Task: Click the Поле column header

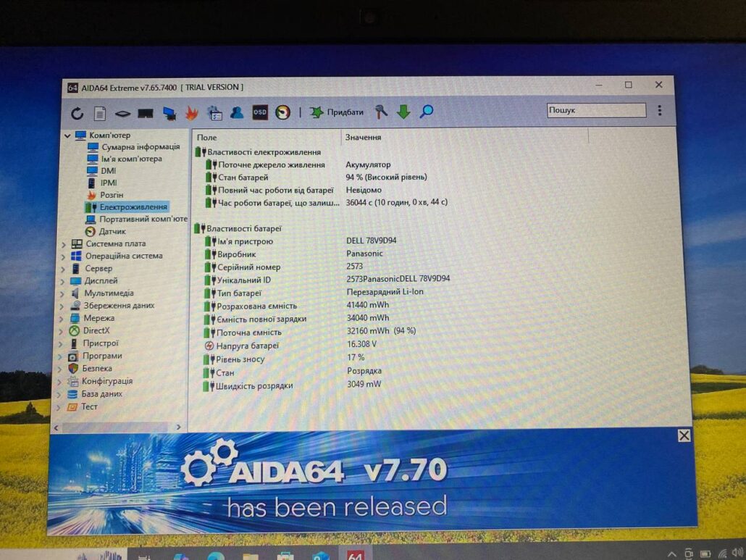Action: click(206, 137)
